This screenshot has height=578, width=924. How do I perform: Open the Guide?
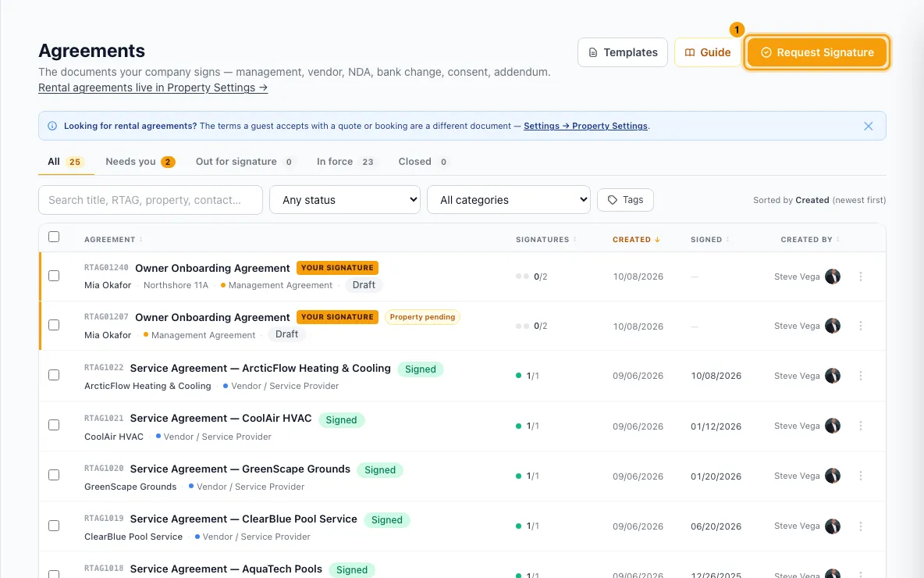point(707,52)
